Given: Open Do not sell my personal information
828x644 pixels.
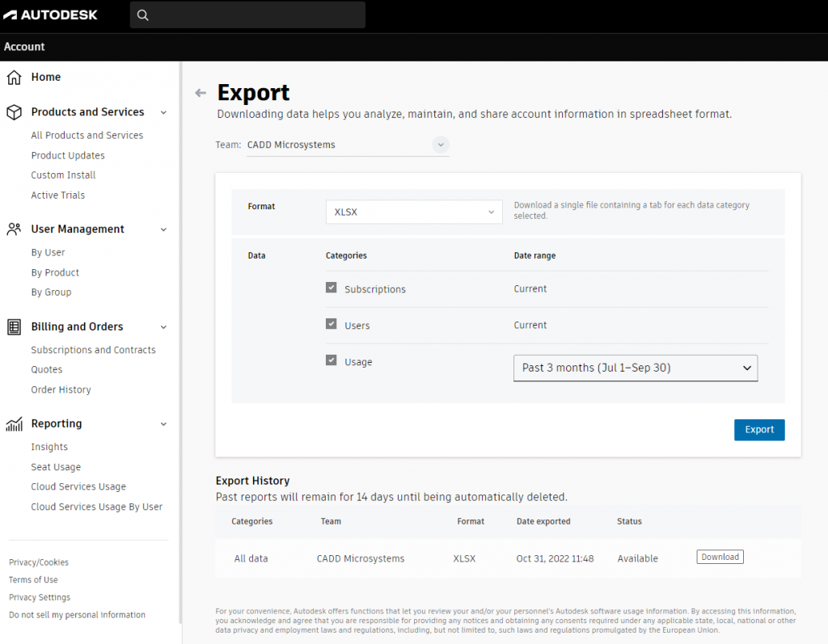Looking at the screenshot, I should coord(77,614).
